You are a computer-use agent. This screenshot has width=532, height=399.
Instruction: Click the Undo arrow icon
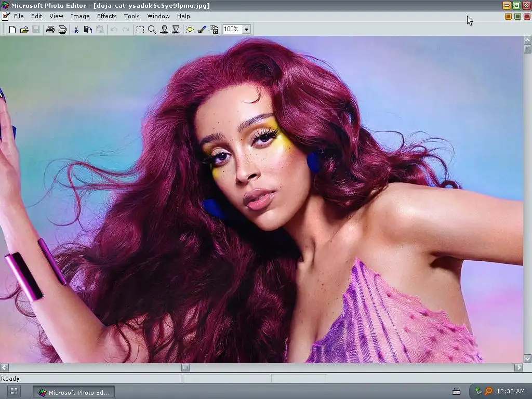[114, 30]
